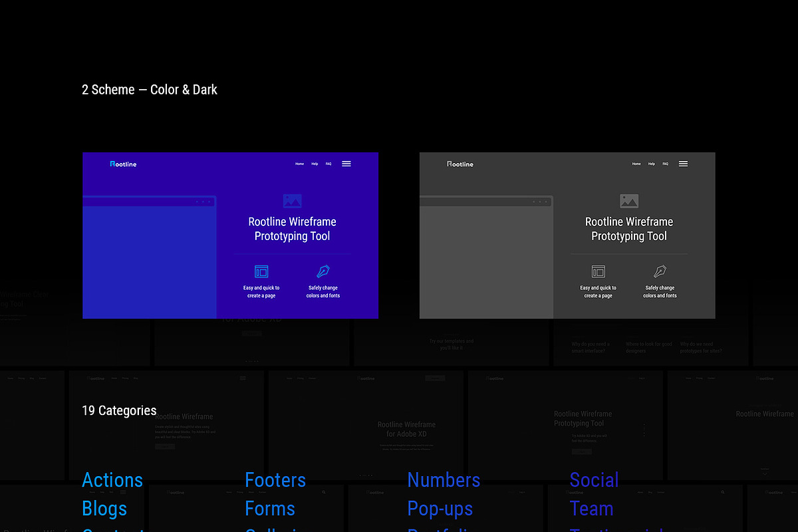The width and height of the screenshot is (798, 532).
Task: Click 'Rootline Wireframe Prototyping Tool' title in dark mockup
Action: click(x=629, y=229)
